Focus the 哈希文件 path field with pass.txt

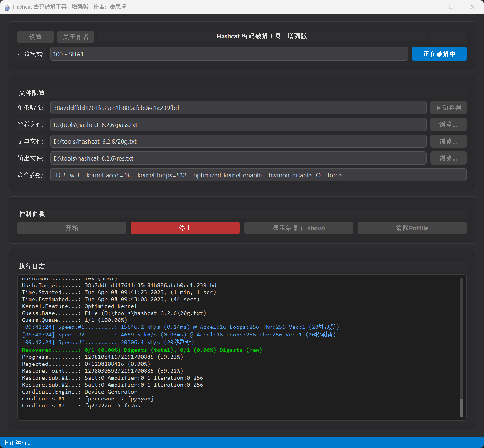(238, 124)
